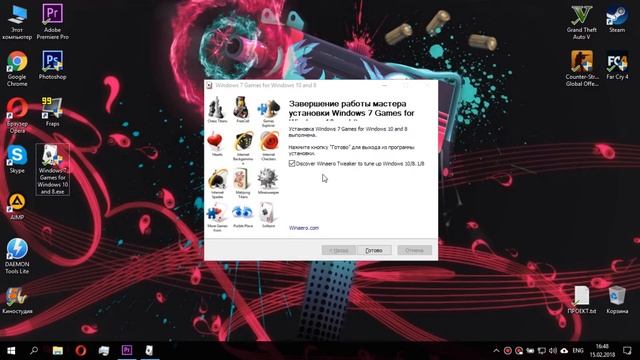Click the Solitaire cards icon
Image resolution: width=640 pixels, height=360 pixels.
[x=268, y=213]
